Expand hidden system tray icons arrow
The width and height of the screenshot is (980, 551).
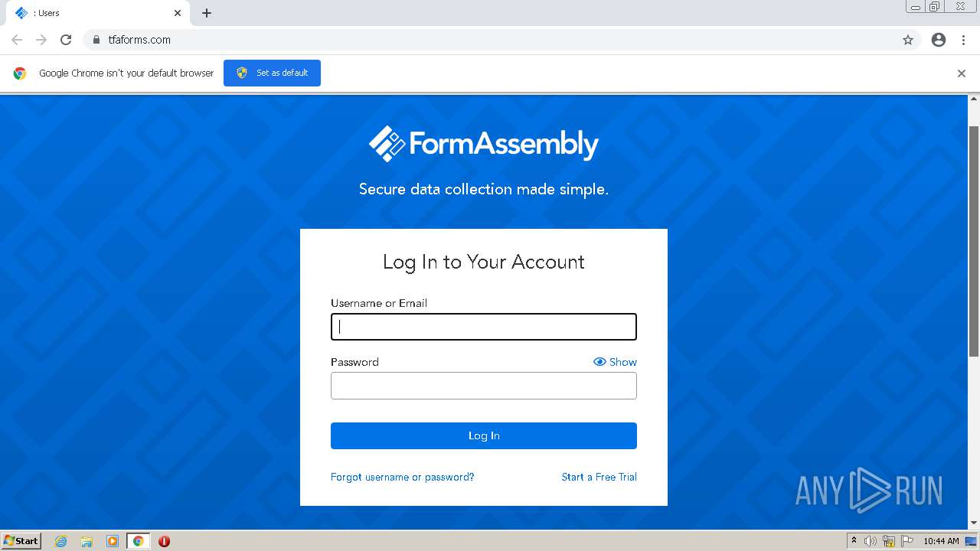[854, 540]
